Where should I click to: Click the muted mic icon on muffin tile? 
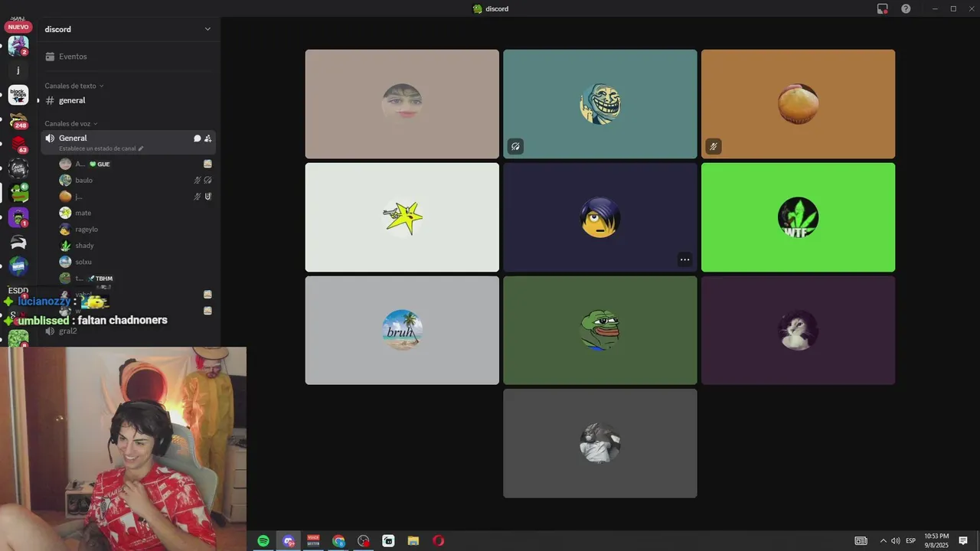tap(714, 146)
